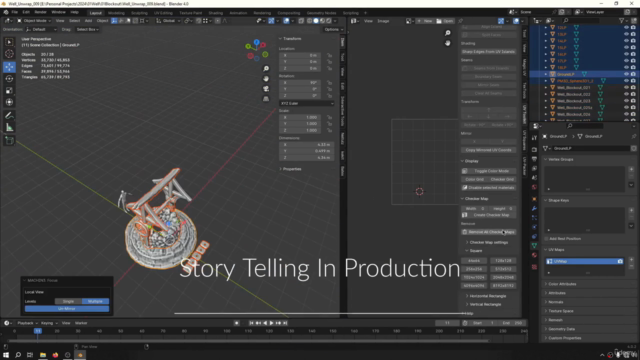
Task: Select solid viewport shading mode
Action: click(x=316, y=21)
